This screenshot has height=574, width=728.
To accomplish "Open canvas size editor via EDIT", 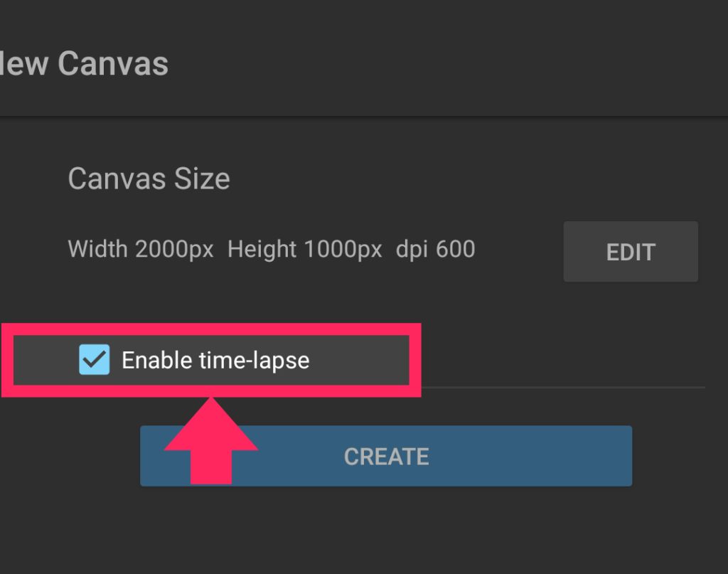I will pyautogui.click(x=630, y=251).
